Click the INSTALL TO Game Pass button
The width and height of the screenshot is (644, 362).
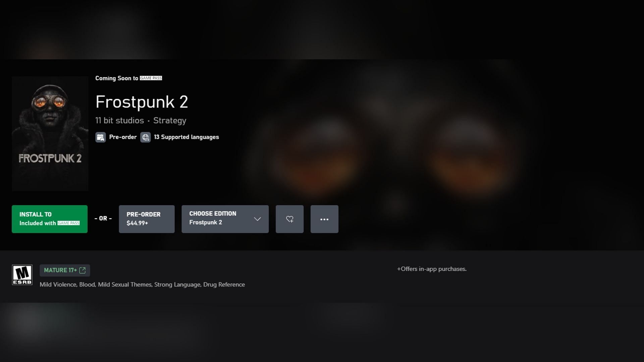point(50,219)
